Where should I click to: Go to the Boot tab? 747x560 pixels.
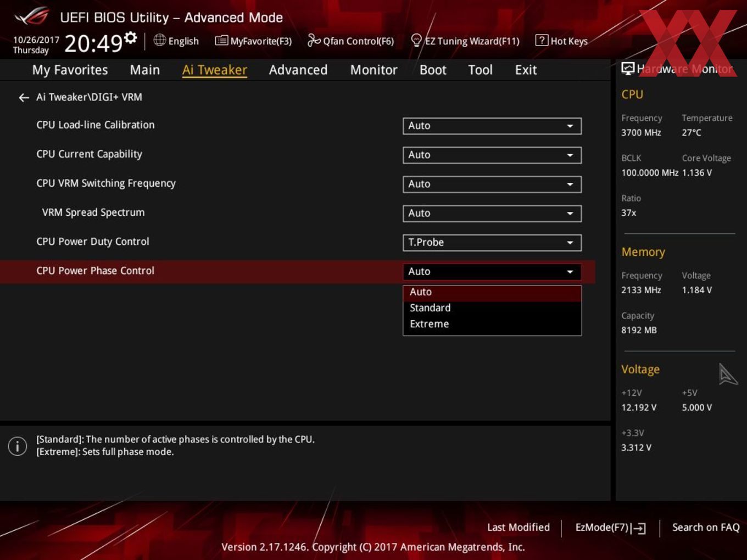coord(433,70)
